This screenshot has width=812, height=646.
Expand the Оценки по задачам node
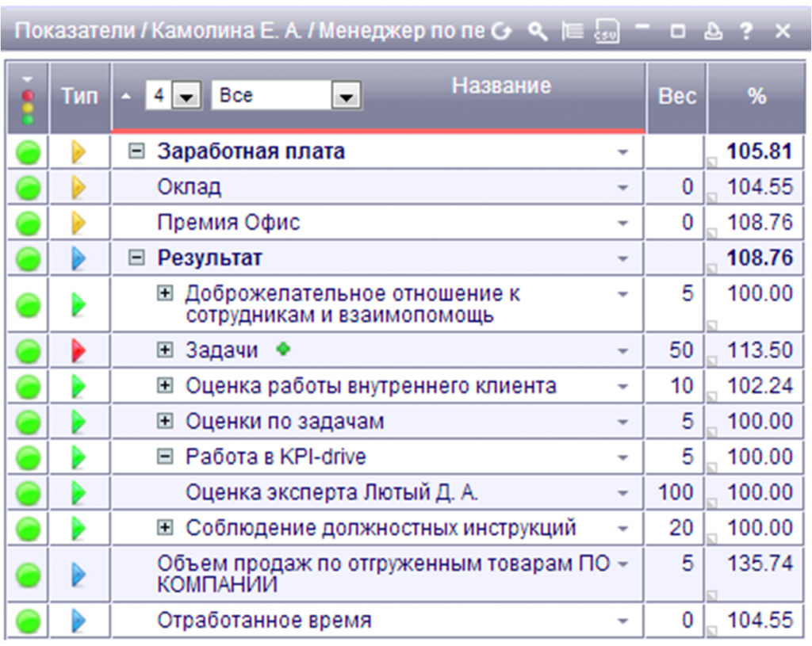(x=165, y=421)
